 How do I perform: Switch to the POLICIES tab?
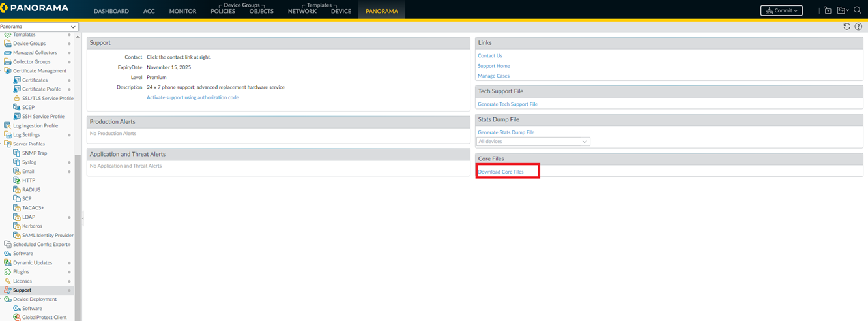pyautogui.click(x=223, y=11)
